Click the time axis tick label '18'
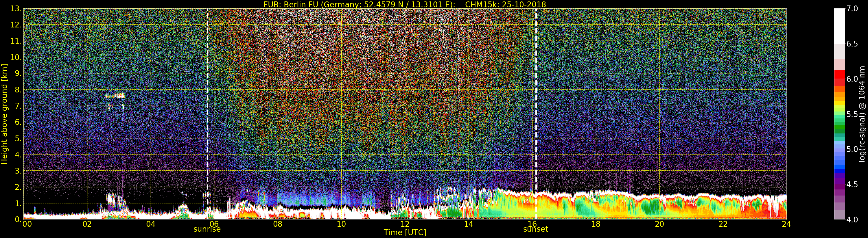This screenshot has width=868, height=238. pyautogui.click(x=596, y=224)
